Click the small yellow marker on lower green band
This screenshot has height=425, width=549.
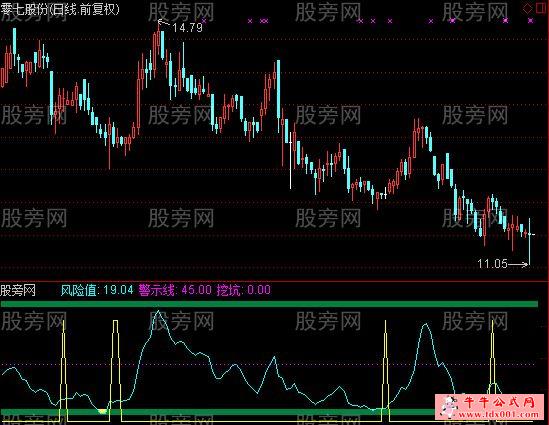102,411
